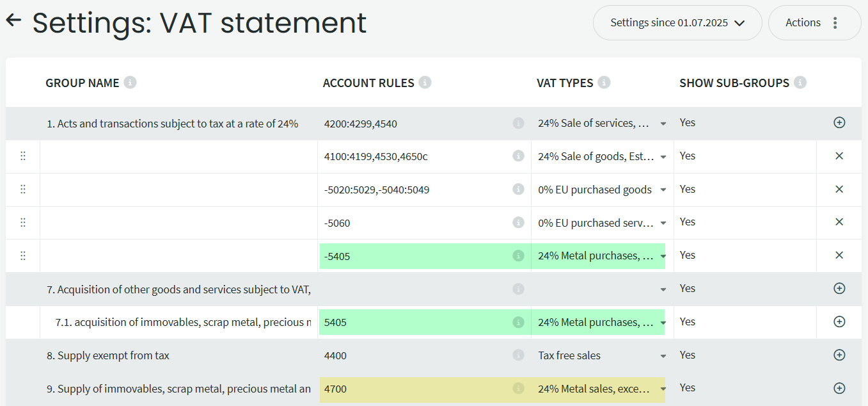Click the back arrow beside Settings title
Viewport: 868px width, 406px height.
coord(13,20)
